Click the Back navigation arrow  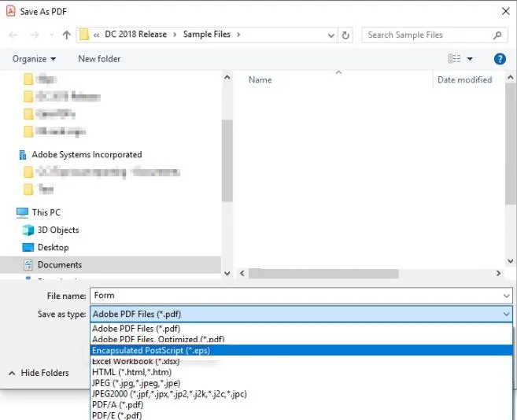(x=13, y=35)
